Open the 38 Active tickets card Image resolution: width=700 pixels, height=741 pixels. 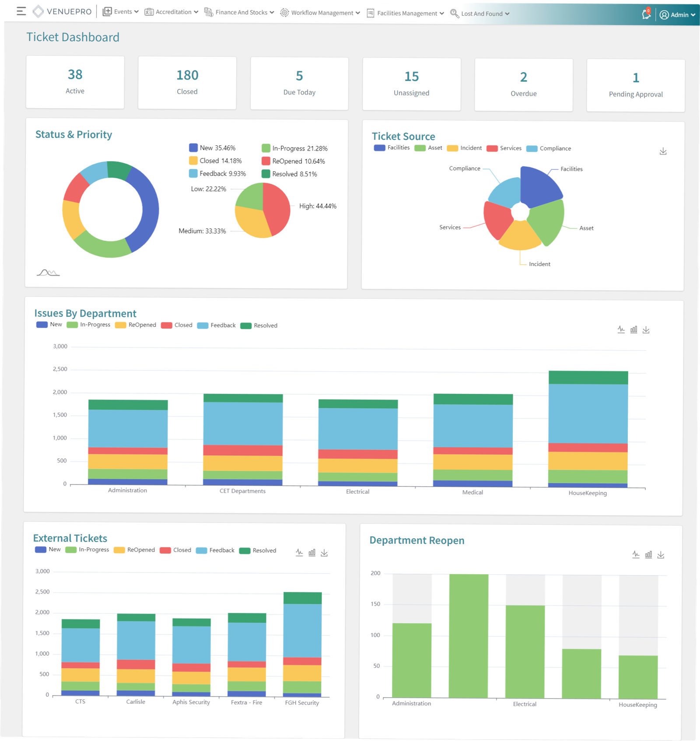coord(75,82)
